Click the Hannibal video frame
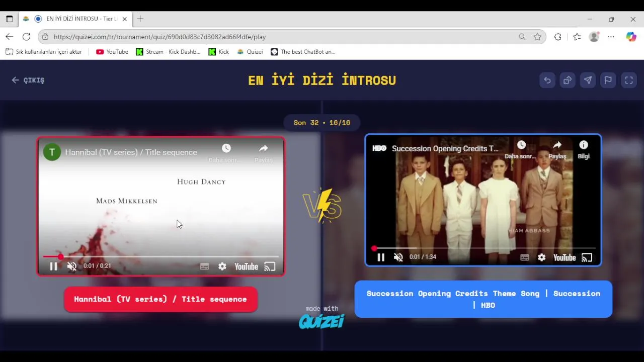Screen dimensions: 644x362 coord(161,206)
